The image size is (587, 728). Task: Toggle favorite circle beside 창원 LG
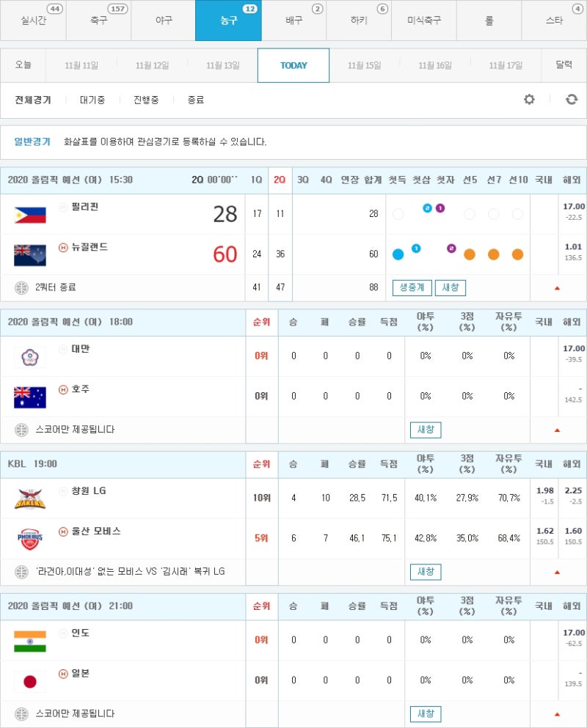coord(63,491)
